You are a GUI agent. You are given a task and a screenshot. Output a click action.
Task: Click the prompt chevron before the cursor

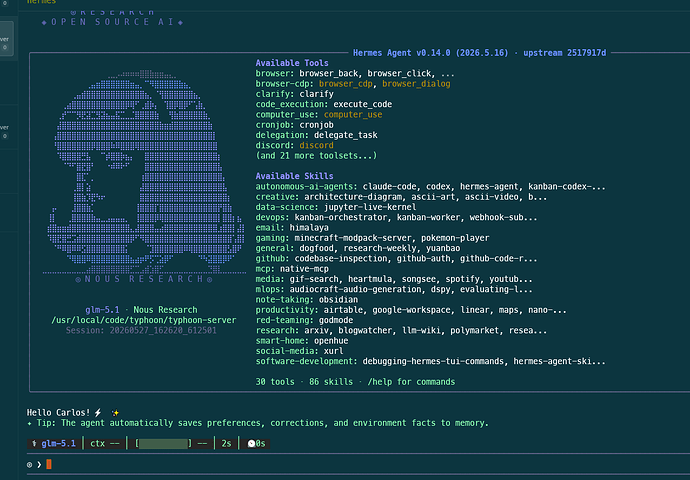[x=39, y=465]
